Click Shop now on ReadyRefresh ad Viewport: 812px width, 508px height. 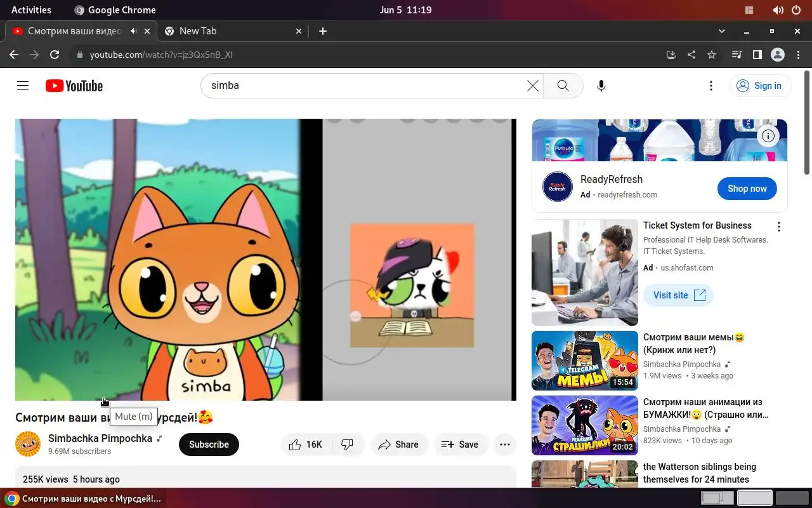click(x=747, y=189)
